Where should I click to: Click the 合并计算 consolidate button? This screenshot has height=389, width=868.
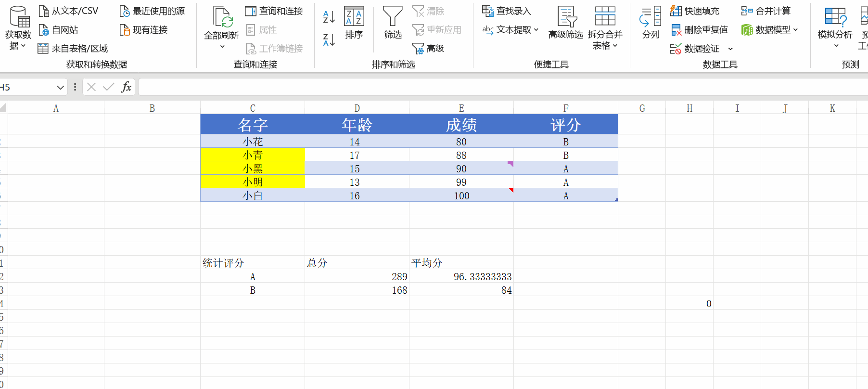click(766, 11)
